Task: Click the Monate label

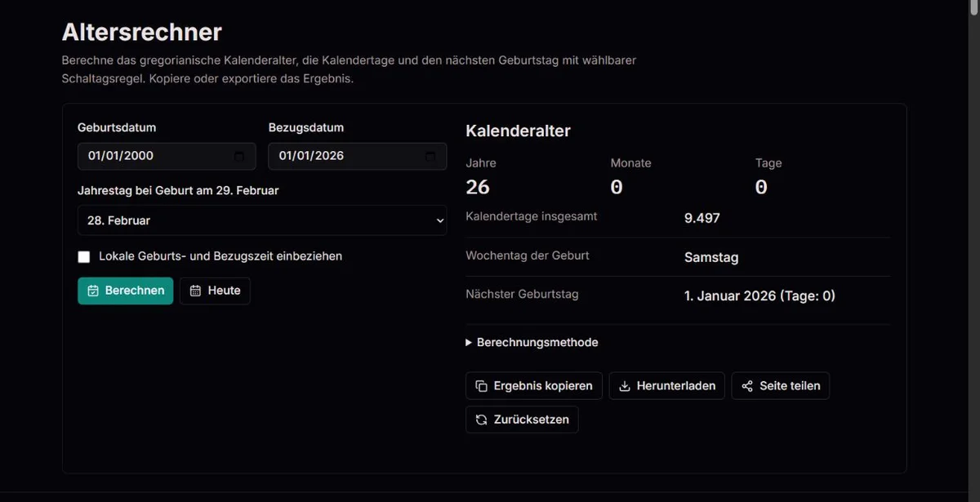Action: [631, 163]
